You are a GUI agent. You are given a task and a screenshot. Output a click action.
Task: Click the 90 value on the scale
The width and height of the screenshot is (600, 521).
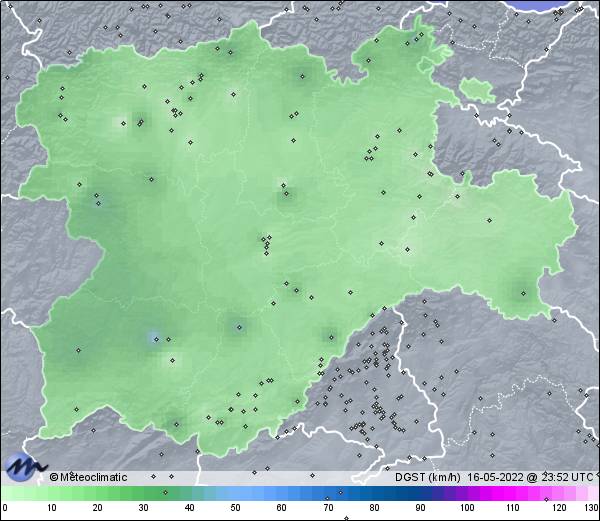(x=420, y=508)
